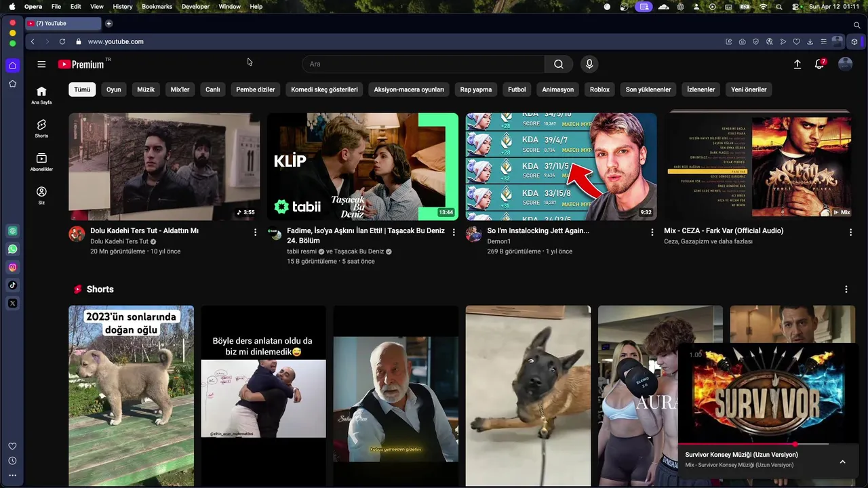The height and width of the screenshot is (488, 868).
Task: Go to Ana Sayfa in the sidebar
Action: click(x=41, y=96)
